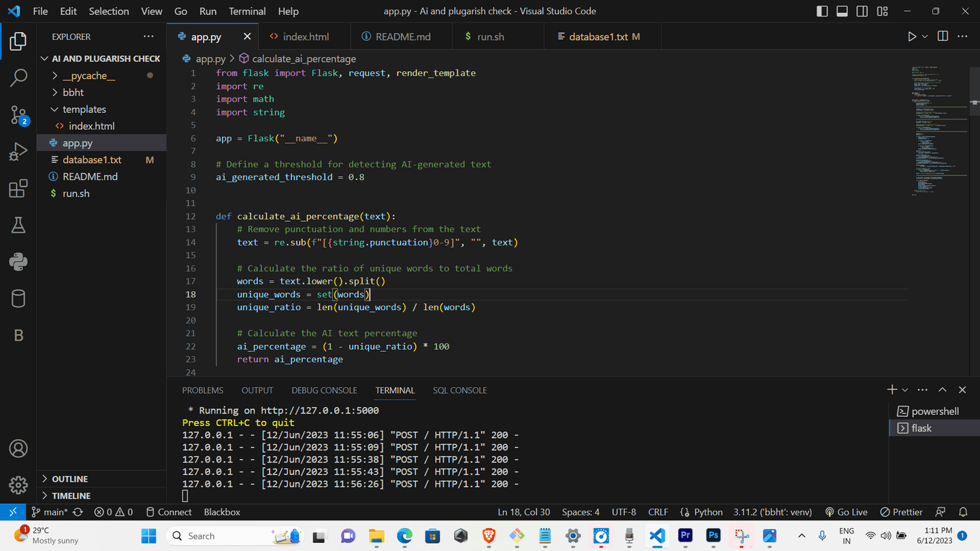Open editor More Actions ellipsis

(962, 37)
